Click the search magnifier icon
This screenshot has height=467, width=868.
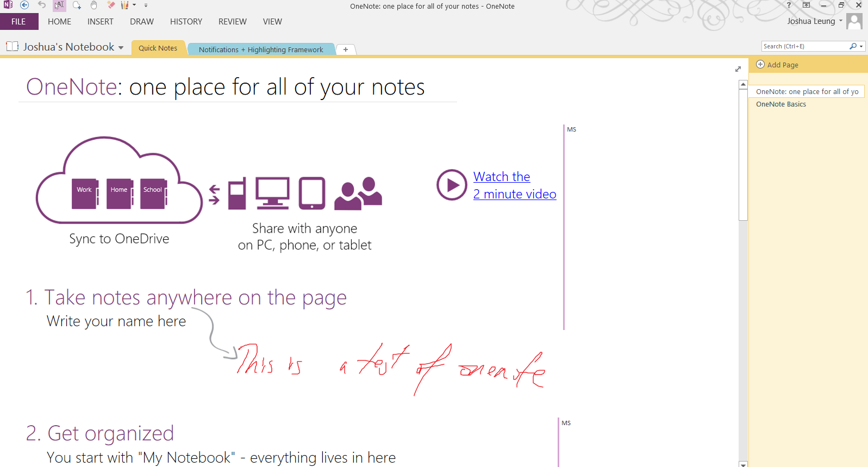click(x=853, y=46)
